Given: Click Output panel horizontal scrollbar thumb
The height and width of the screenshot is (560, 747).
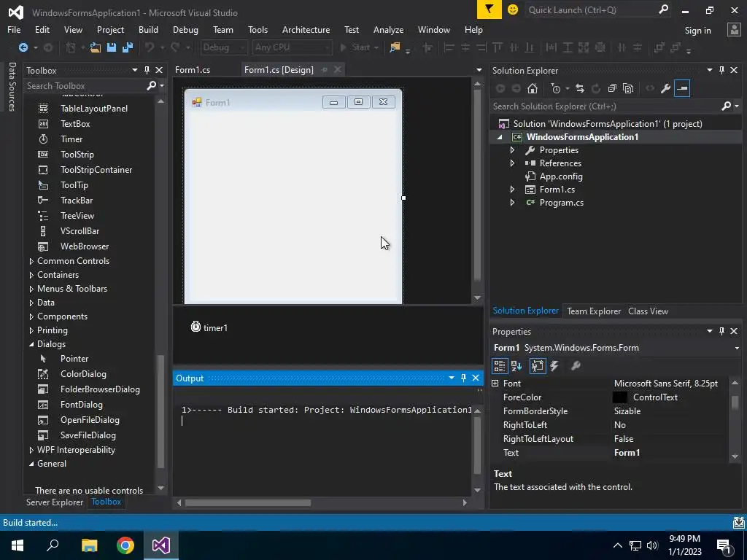Looking at the screenshot, I should point(248,503).
